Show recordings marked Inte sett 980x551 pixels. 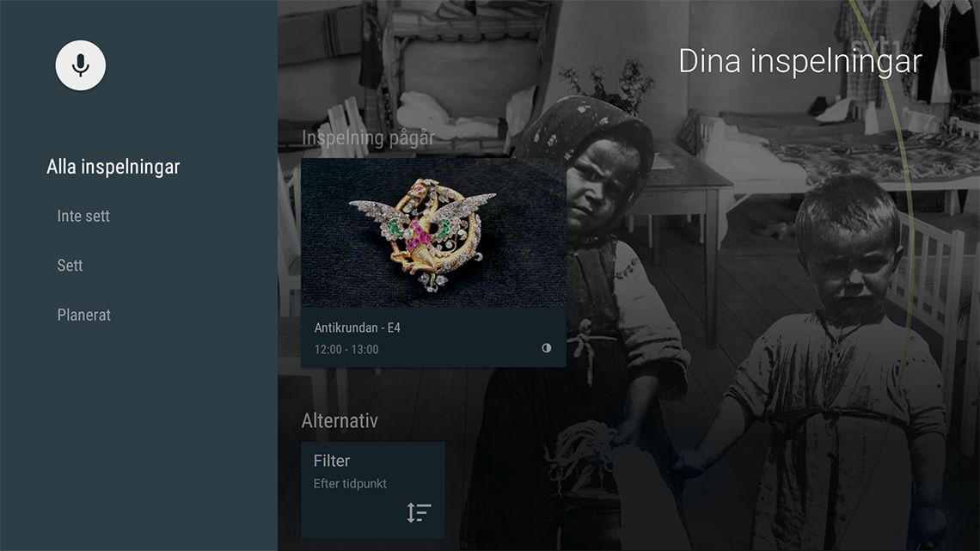pos(83,216)
